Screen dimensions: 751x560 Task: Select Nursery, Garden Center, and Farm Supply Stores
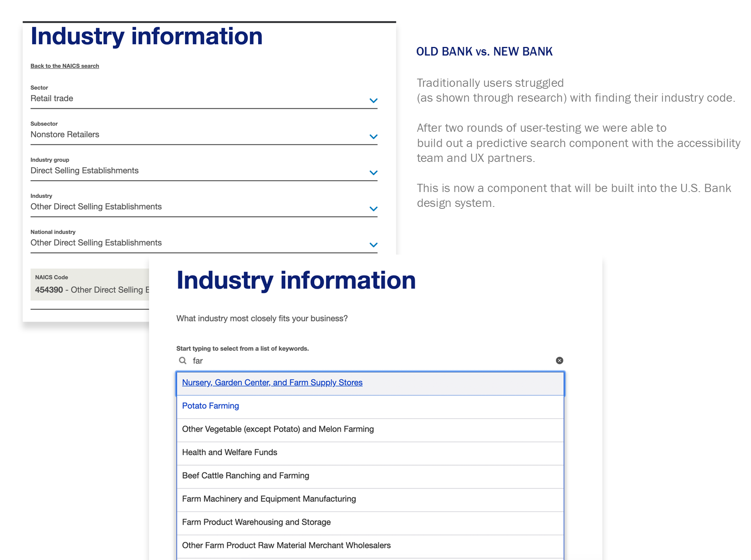coord(272,382)
